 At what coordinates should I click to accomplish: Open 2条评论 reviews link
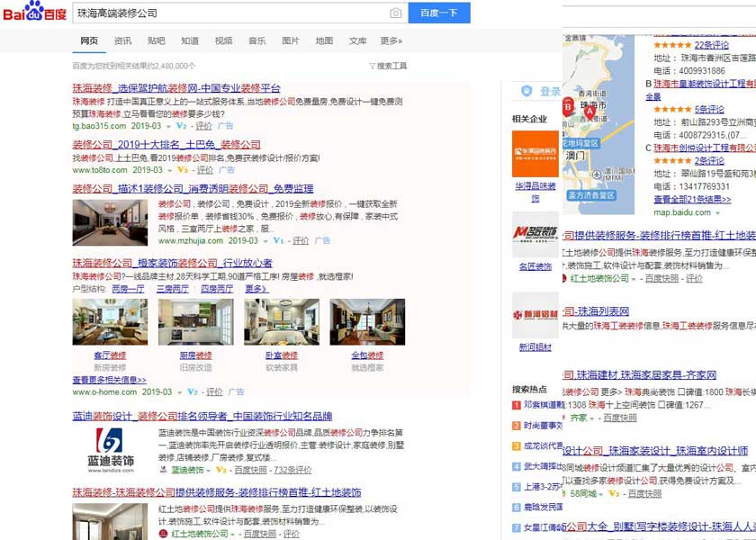[709, 160]
